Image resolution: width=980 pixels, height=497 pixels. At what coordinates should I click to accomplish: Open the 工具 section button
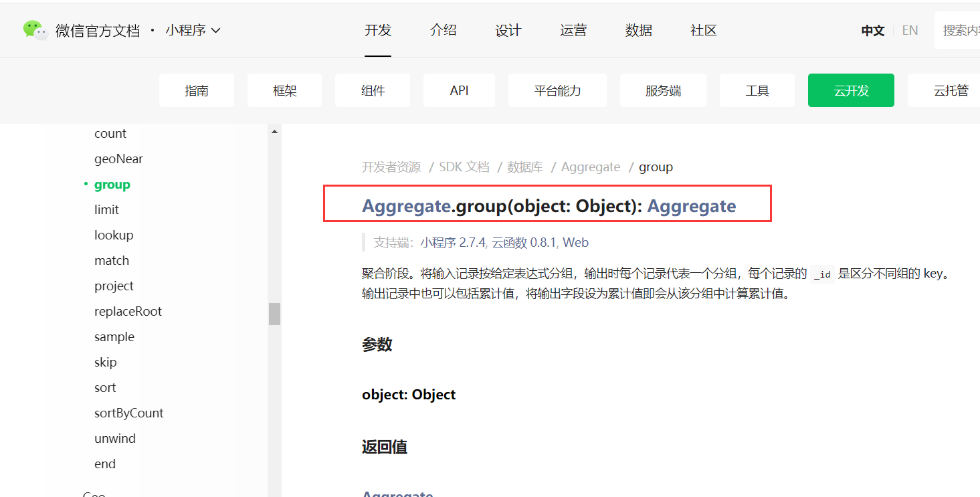pyautogui.click(x=757, y=90)
